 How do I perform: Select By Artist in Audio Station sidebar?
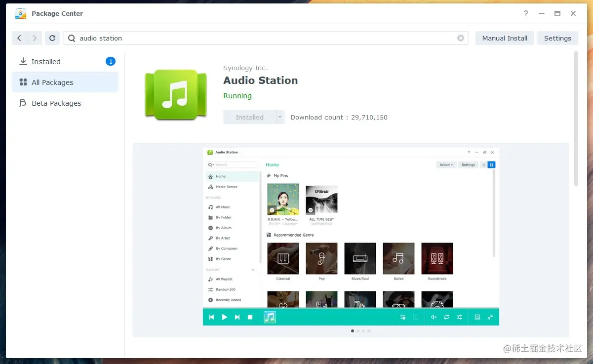coord(225,238)
